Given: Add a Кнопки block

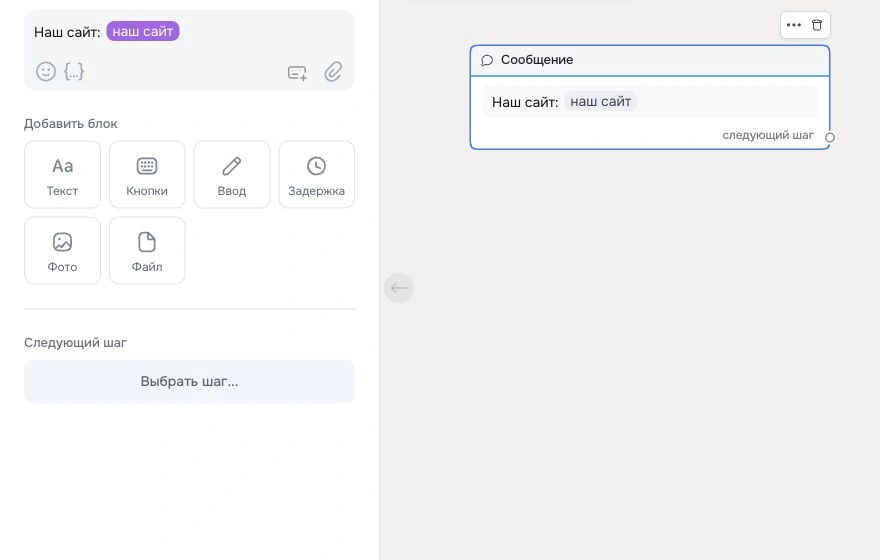Looking at the screenshot, I should [147, 175].
